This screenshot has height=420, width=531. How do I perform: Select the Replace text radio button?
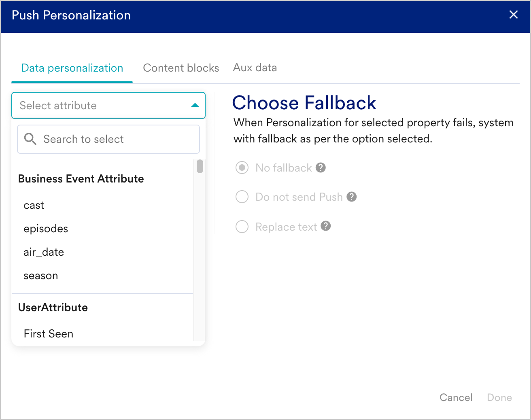pyautogui.click(x=242, y=227)
